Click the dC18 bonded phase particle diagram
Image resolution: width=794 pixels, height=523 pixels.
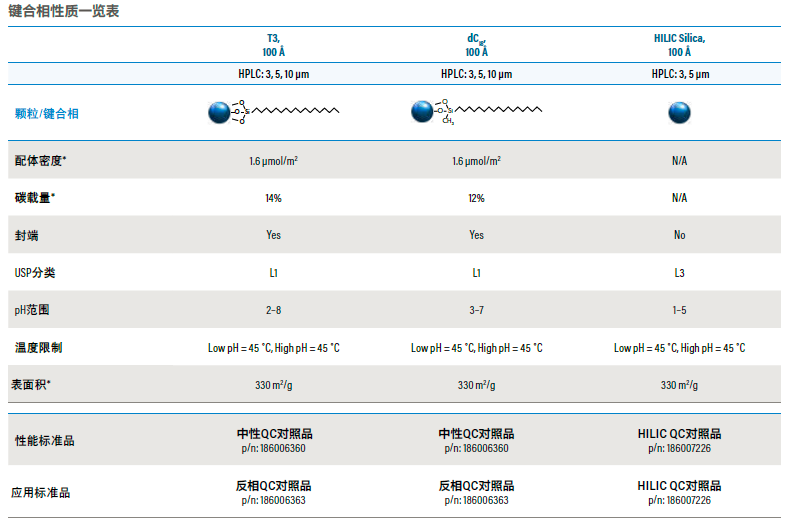tap(477, 112)
